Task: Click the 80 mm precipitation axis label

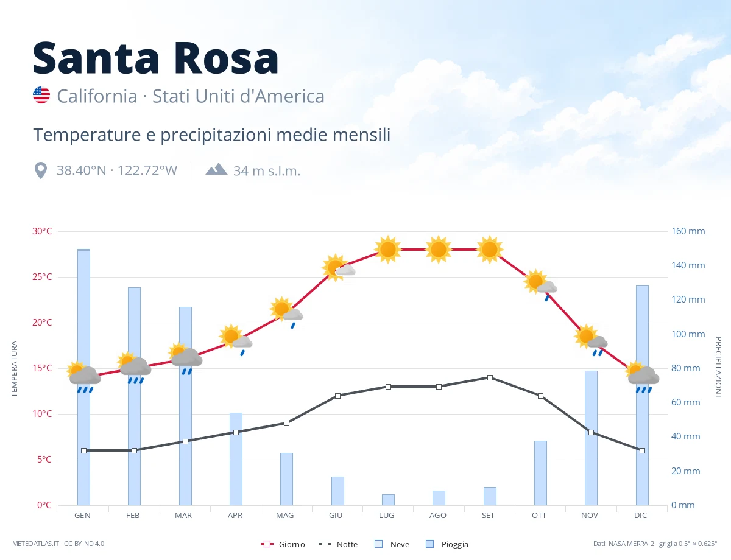Action: click(686, 368)
